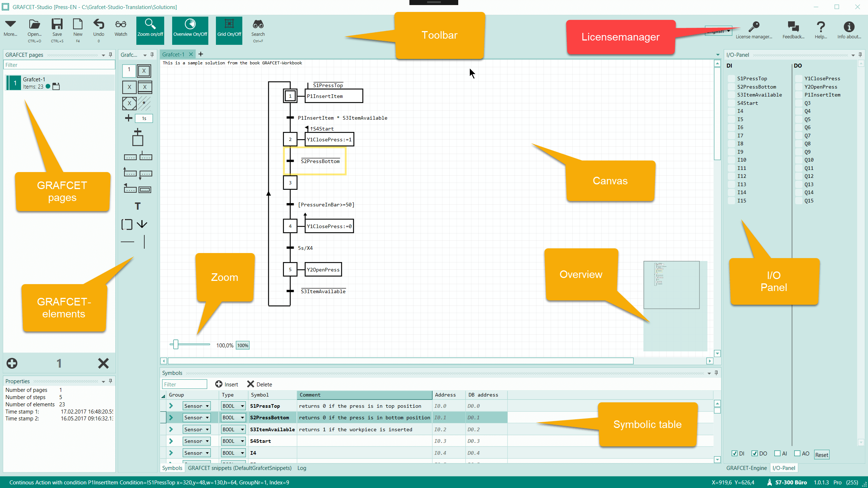This screenshot has height=488, width=868.
Task: Click the GRAFCET pages Filter field
Action: tap(59, 65)
